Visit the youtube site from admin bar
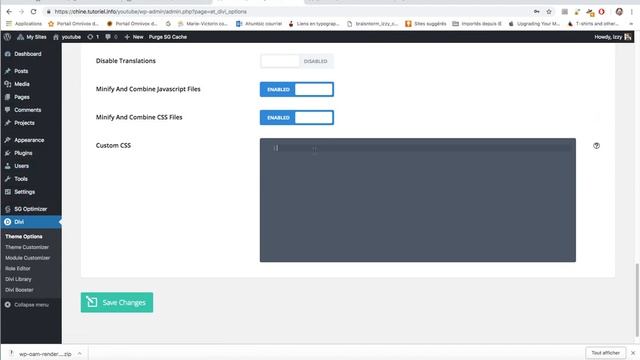This screenshot has height=360, width=640. coord(67,37)
